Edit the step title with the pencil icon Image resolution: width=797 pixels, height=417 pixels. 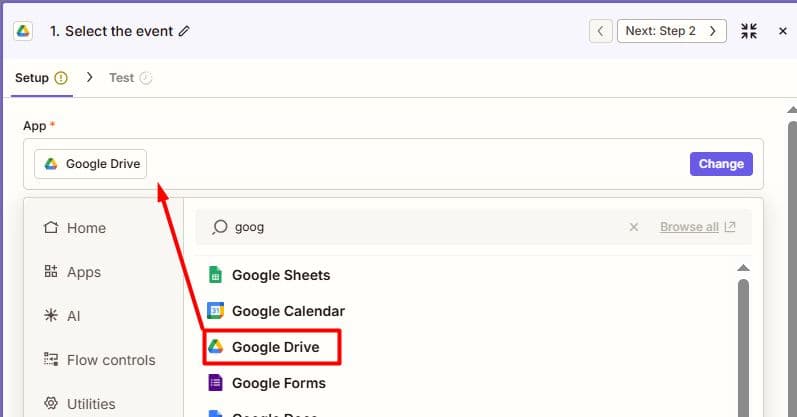(184, 31)
